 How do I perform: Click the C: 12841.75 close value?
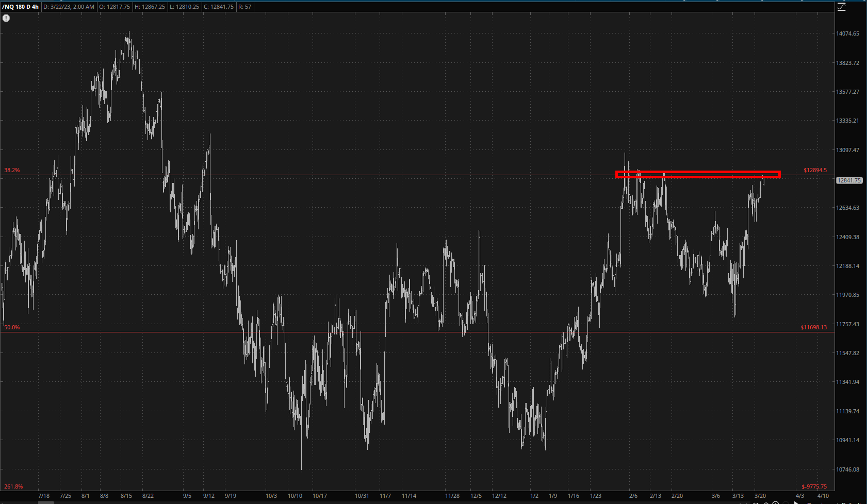tap(219, 7)
